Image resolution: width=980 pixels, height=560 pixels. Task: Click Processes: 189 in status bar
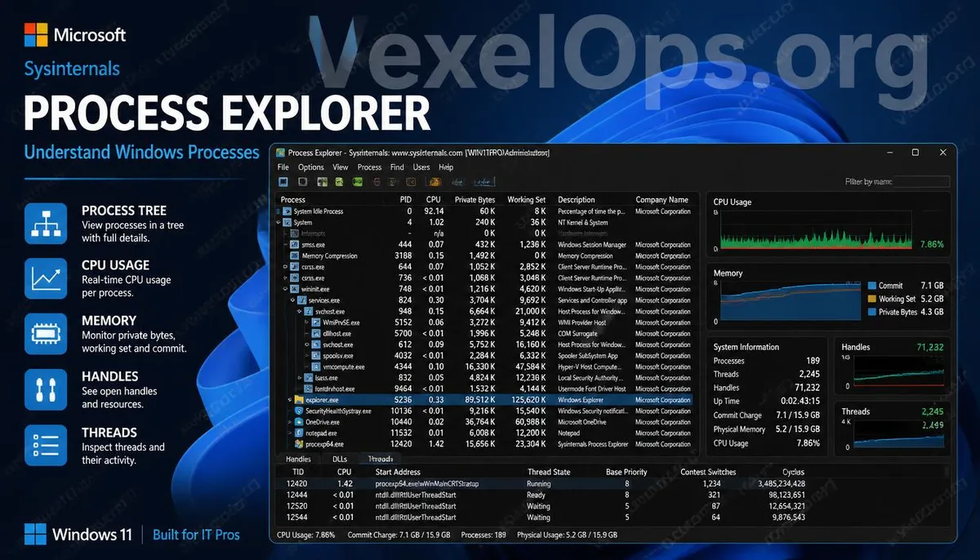tap(482, 535)
